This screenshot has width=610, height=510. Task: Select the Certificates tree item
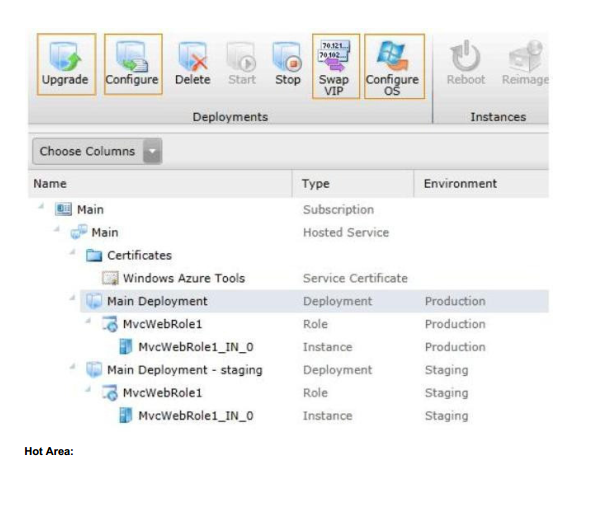pyautogui.click(x=139, y=256)
